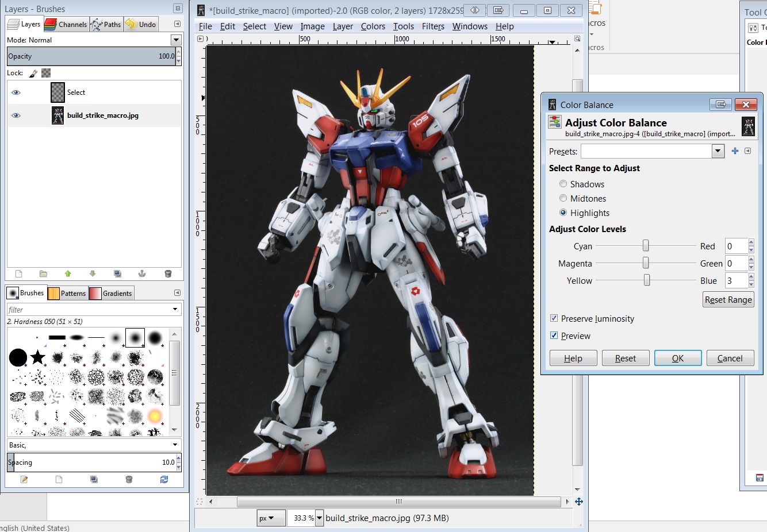Open Color Balance presets menu arrow icon
Image resolution: width=767 pixels, height=532 pixels.
coord(747,151)
